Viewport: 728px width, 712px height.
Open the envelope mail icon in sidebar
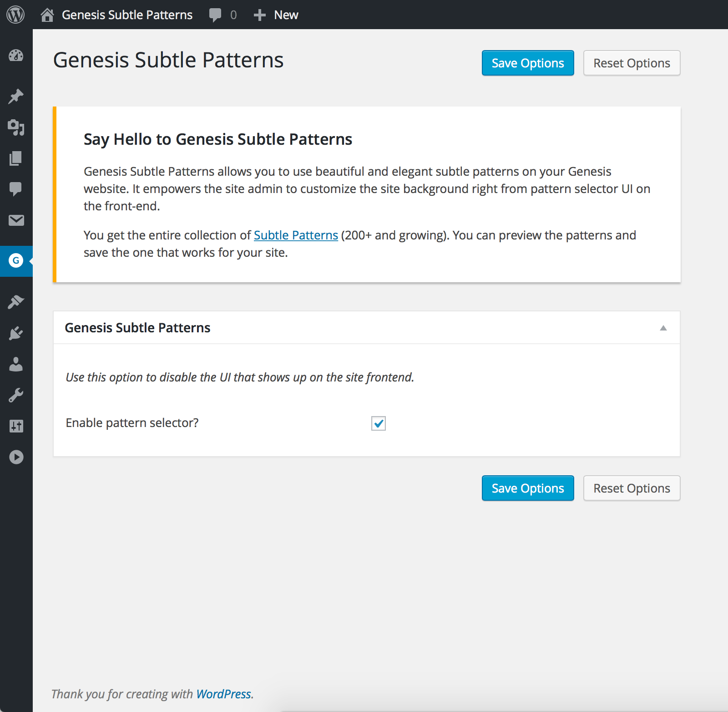click(x=16, y=220)
